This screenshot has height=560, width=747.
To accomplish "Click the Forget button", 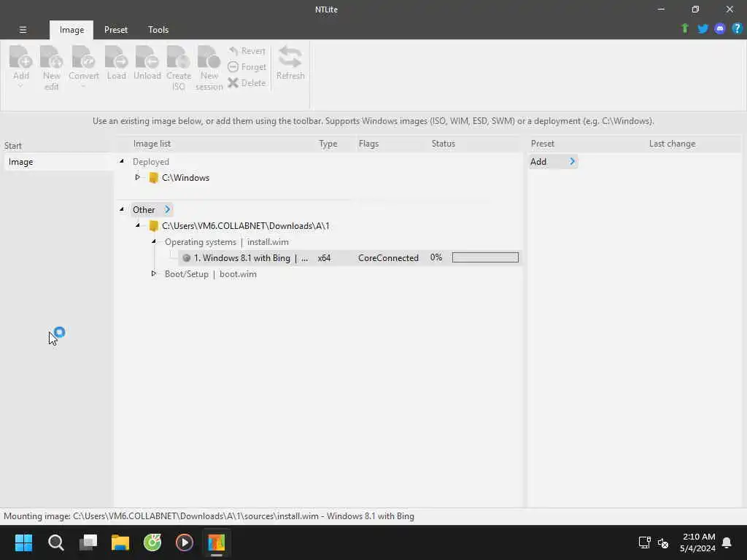I will click(x=247, y=67).
